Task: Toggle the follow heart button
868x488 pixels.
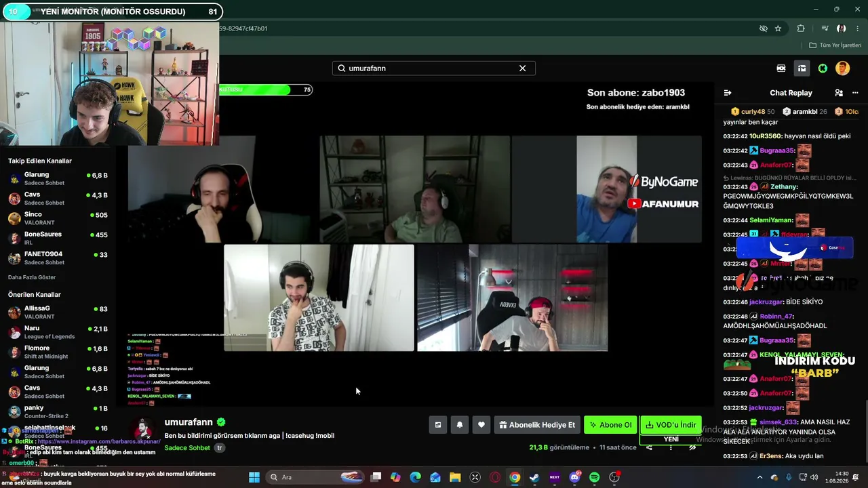Action: [x=481, y=425]
